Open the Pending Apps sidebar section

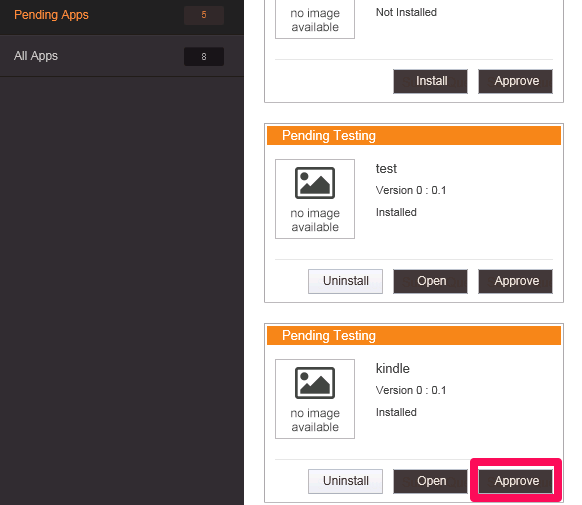point(122,16)
